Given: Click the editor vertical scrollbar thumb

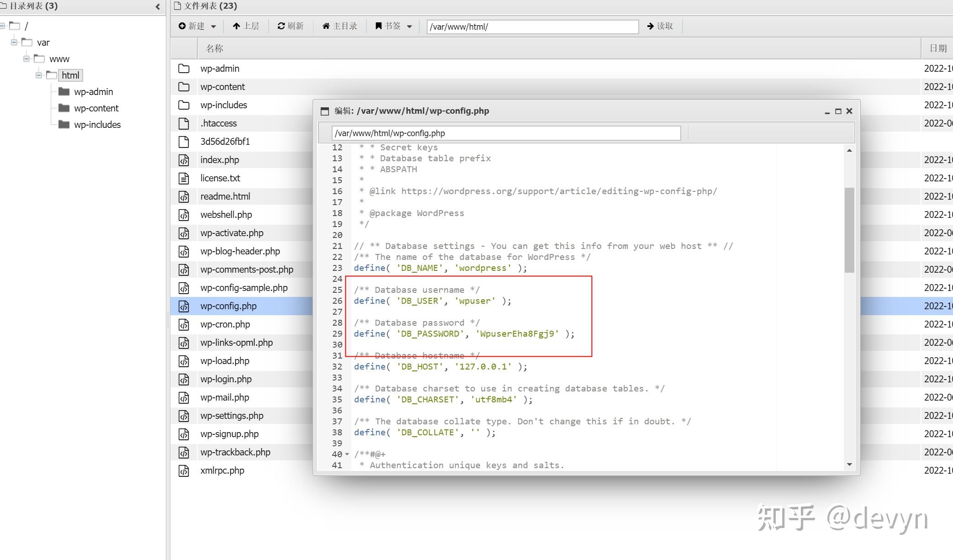Looking at the screenshot, I should pyautogui.click(x=849, y=230).
